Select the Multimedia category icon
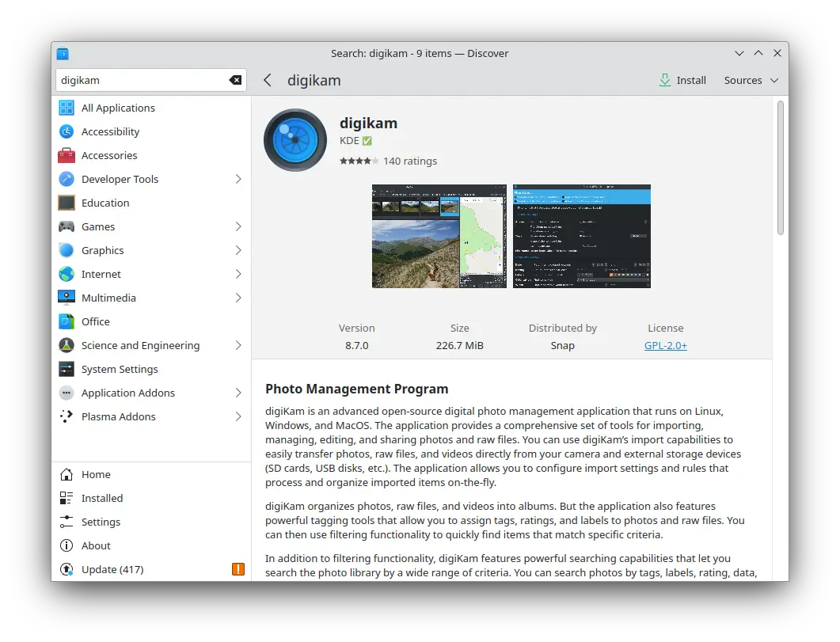 coord(67,298)
